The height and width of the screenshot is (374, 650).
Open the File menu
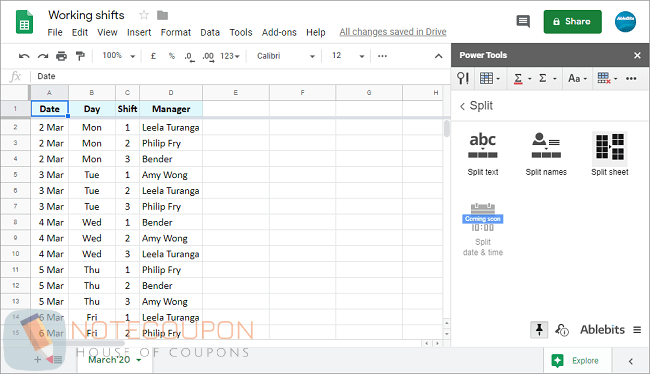point(55,32)
